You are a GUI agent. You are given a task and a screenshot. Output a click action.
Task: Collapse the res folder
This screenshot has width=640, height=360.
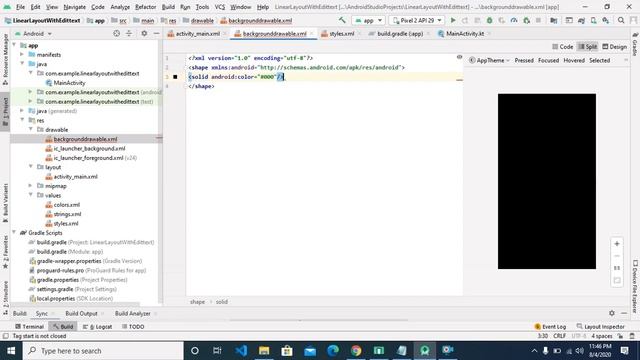(x=22, y=120)
